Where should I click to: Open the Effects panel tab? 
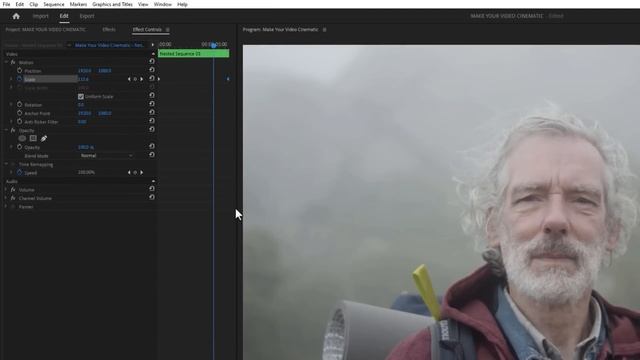pyautogui.click(x=109, y=30)
